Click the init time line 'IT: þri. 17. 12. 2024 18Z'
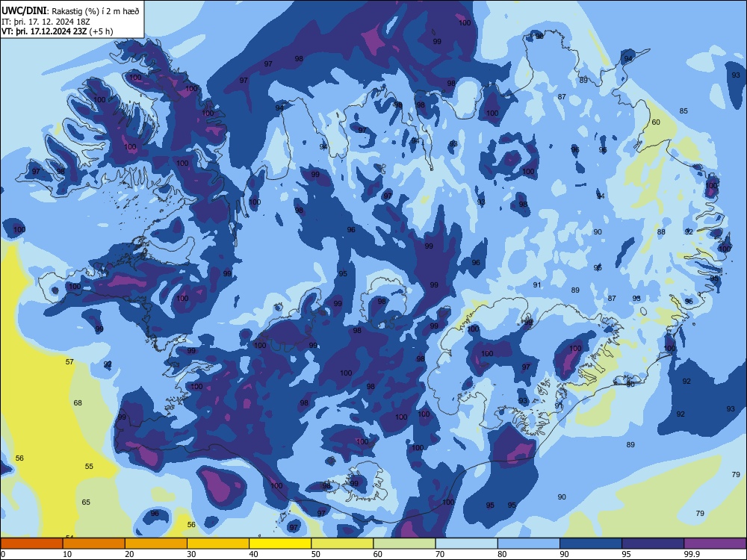 (46, 22)
